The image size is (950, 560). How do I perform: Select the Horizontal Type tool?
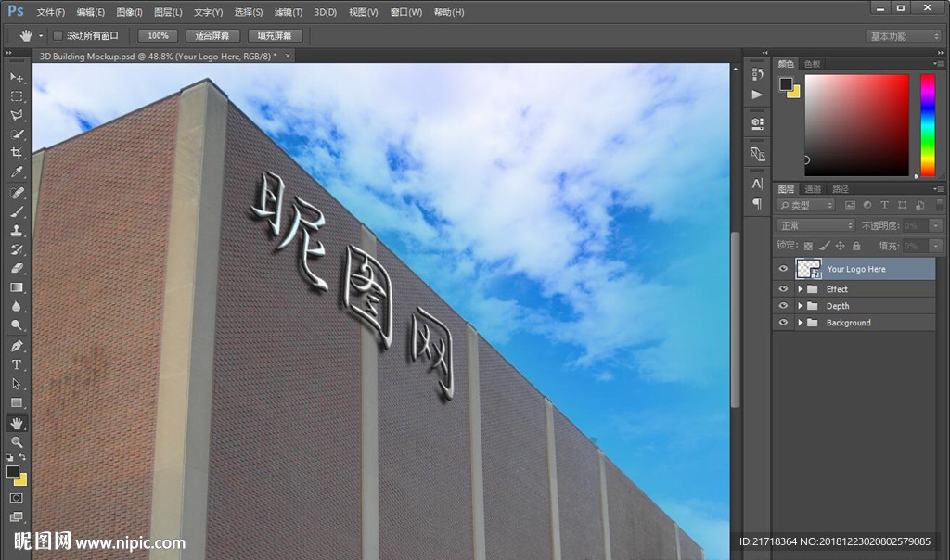point(17,364)
